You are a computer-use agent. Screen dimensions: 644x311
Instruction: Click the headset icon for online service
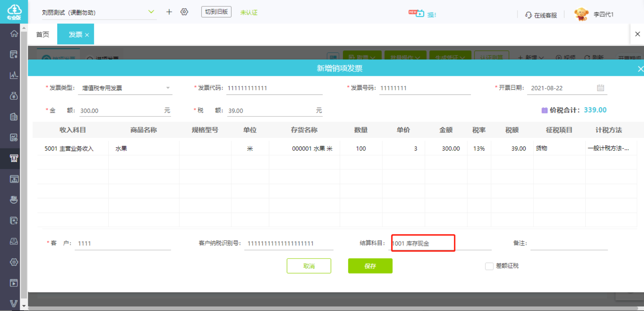pyautogui.click(x=528, y=15)
